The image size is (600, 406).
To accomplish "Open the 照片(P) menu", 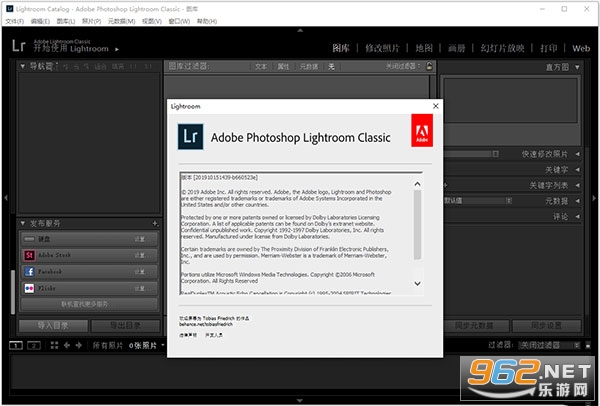I will click(91, 21).
